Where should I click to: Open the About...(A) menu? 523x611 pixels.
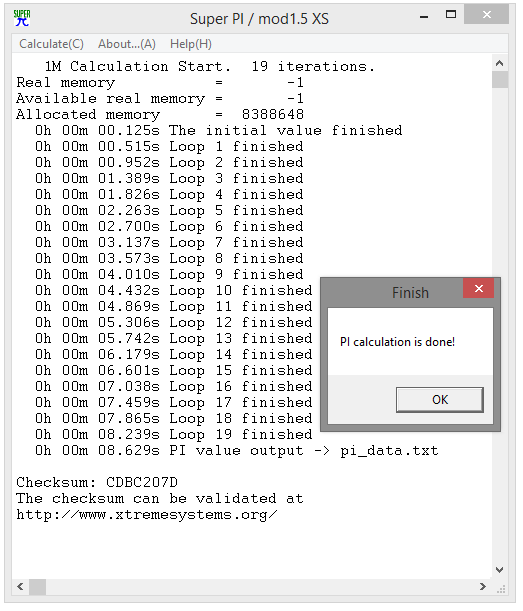coord(127,44)
